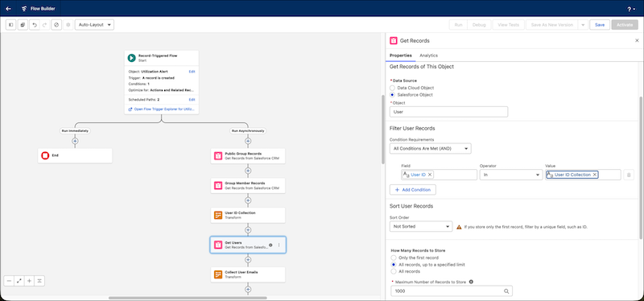The height and width of the screenshot is (301, 644).
Task: Remove User ID pill from Field
Action: click(430, 175)
